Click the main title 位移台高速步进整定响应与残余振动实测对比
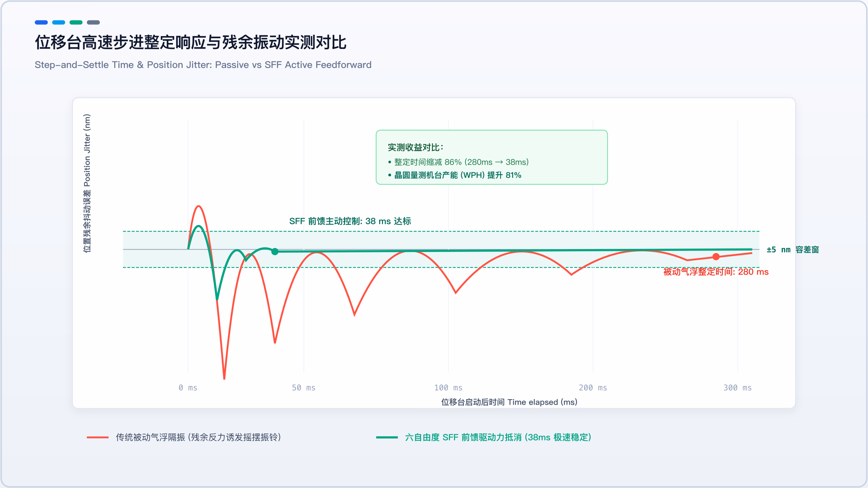This screenshot has width=868, height=488. 191,42
